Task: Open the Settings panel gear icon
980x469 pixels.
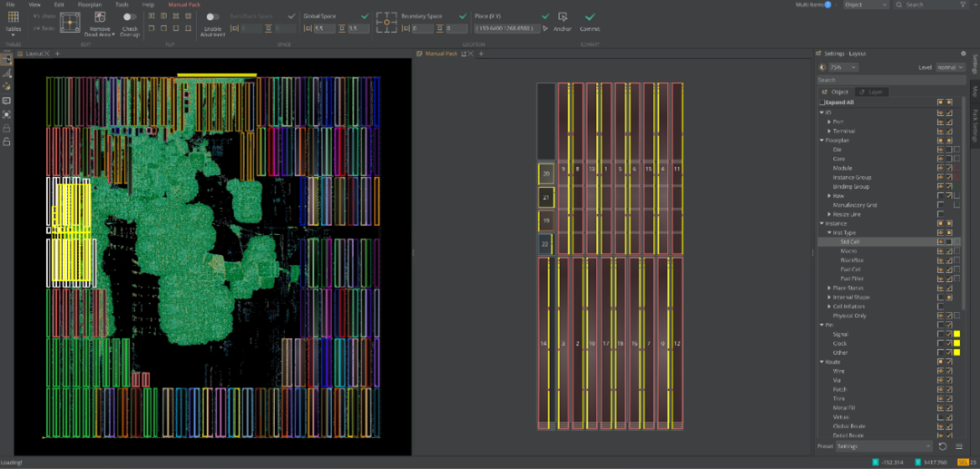Action: (963, 54)
